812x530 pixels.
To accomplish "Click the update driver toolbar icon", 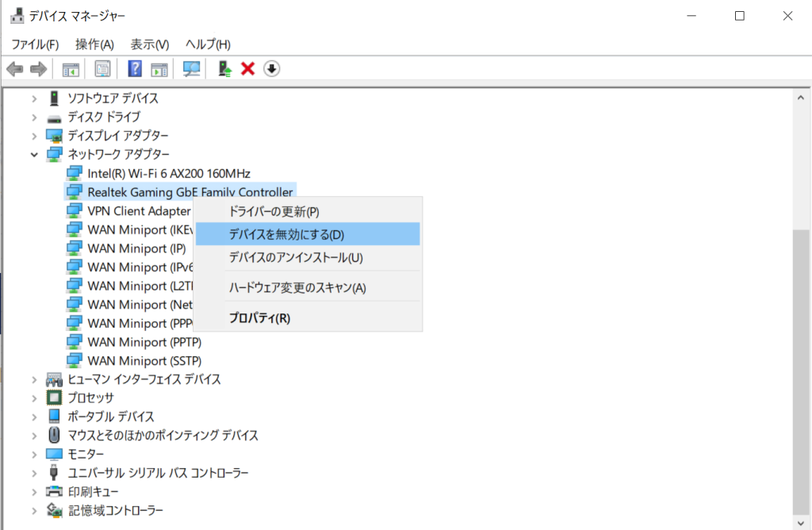I will [225, 69].
